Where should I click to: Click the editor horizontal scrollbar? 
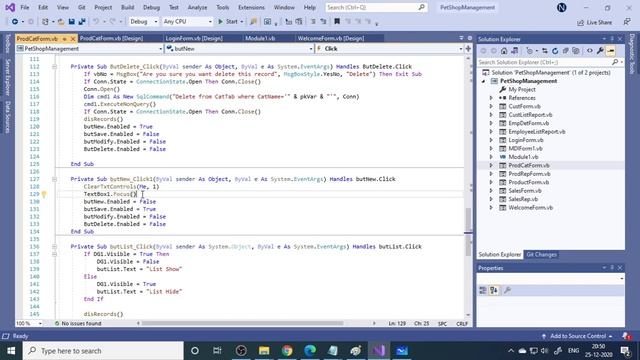[242, 323]
